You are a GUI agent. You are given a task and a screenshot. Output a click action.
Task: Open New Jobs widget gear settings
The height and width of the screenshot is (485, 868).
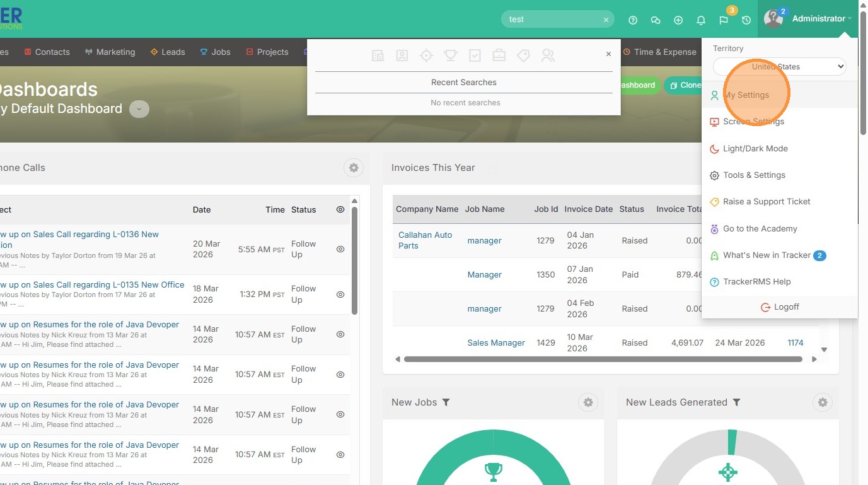click(x=588, y=402)
